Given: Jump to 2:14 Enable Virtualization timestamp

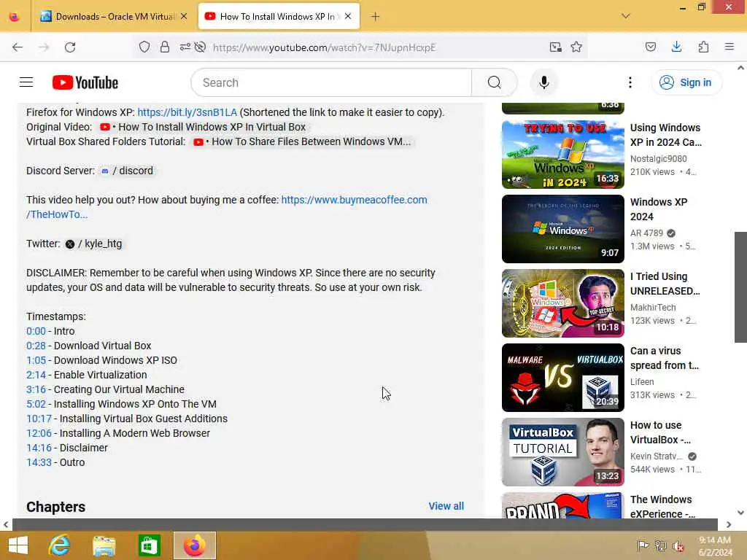Looking at the screenshot, I should (x=36, y=375).
